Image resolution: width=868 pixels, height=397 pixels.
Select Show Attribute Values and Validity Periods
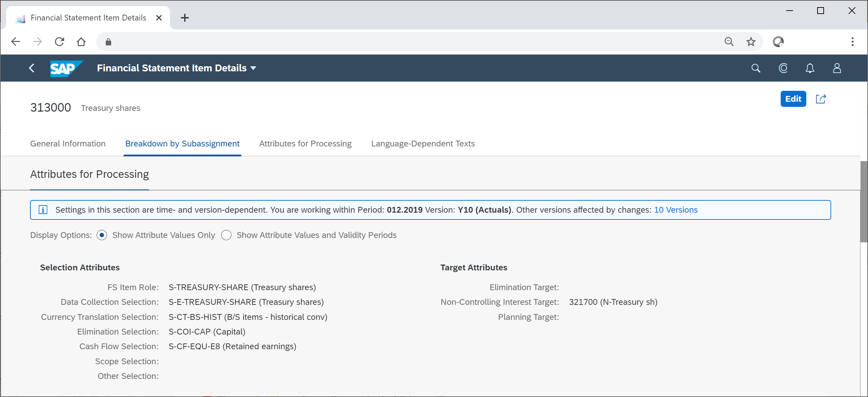pos(226,235)
